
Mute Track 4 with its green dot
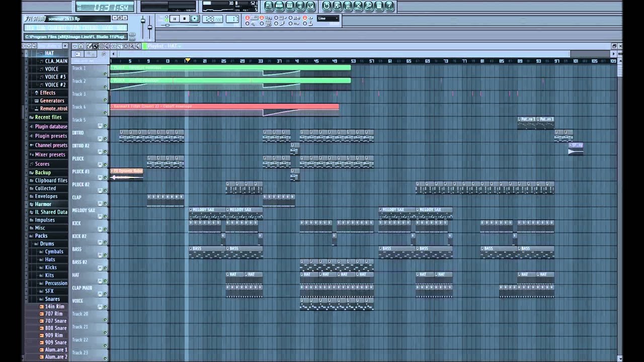[105, 113]
